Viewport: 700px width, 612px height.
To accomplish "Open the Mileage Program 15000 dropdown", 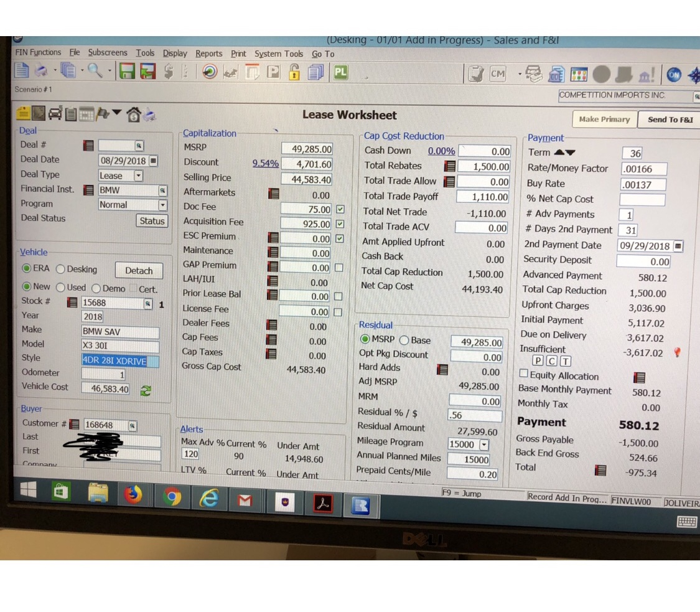I will pyautogui.click(x=484, y=445).
